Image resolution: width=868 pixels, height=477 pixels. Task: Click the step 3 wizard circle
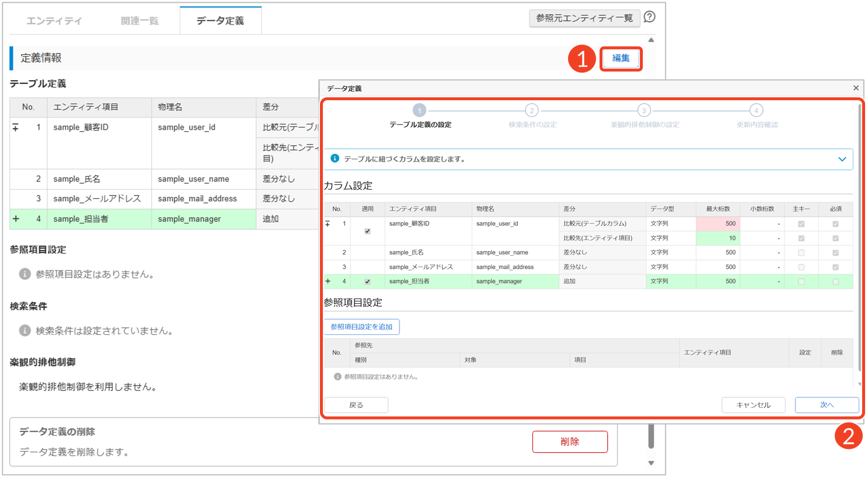coord(643,111)
